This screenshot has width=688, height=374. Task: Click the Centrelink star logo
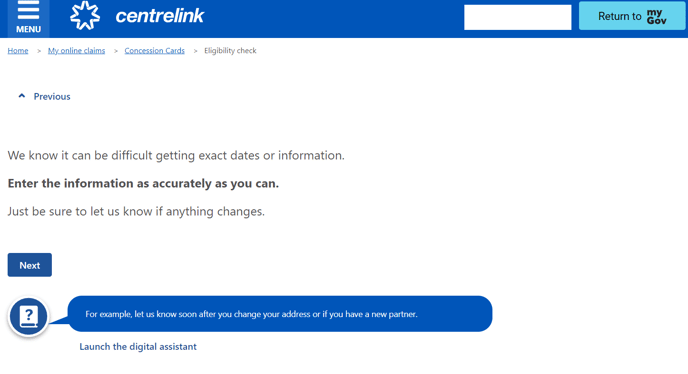tap(85, 16)
